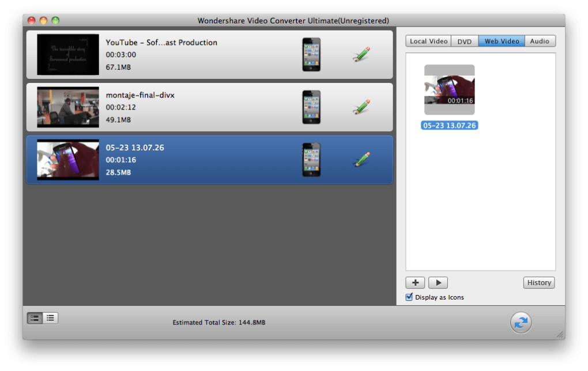
Task: Switch to compact list view
Action: [50, 318]
